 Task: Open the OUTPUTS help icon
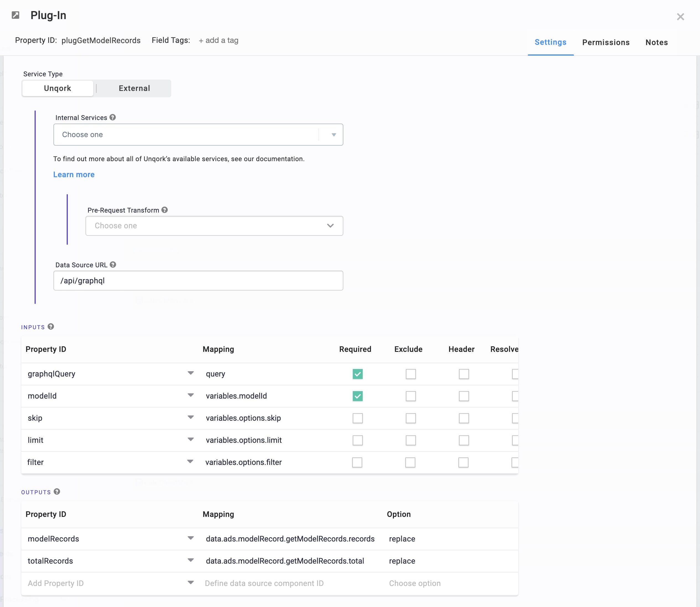[57, 491]
